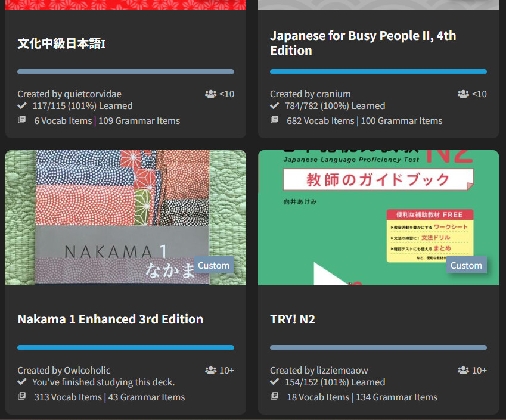506x420 pixels.
Task: Click progress bar of Japanese for Busy People
Action: pos(378,71)
